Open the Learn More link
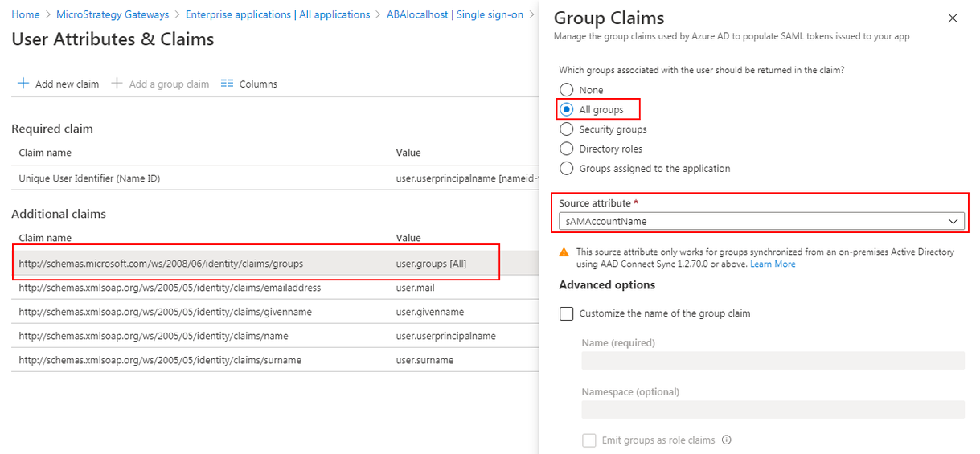Image resolution: width=980 pixels, height=454 pixels. (x=773, y=264)
